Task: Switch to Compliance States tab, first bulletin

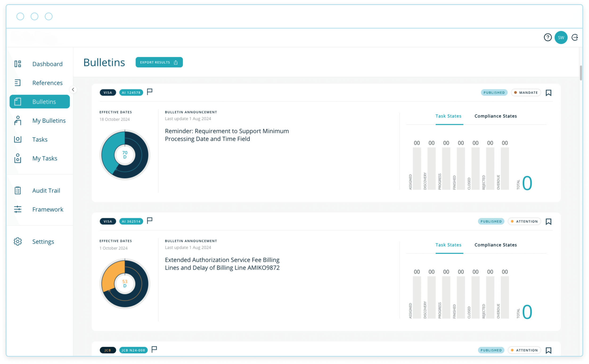Action: [495, 116]
